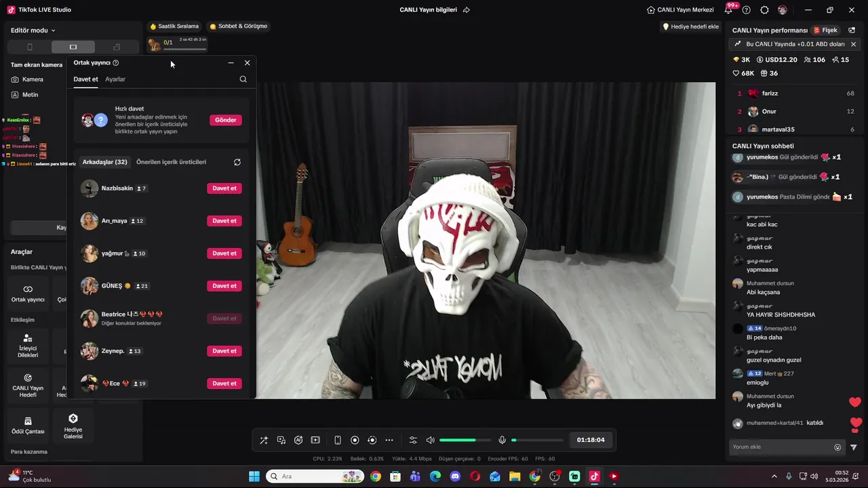
Task: Open Chrome from the taskbar
Action: [376, 476]
